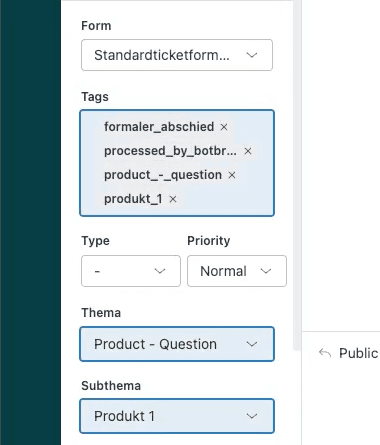Viewport: 380px width, 445px height.
Task: Open the Thema dropdown showing Product - Question
Action: pos(177,344)
